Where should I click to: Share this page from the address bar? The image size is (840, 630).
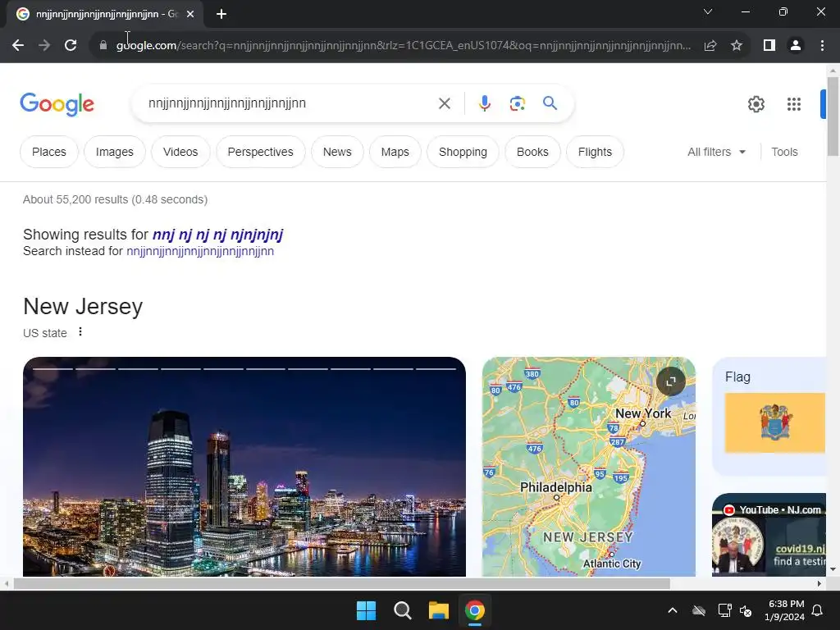click(710, 46)
